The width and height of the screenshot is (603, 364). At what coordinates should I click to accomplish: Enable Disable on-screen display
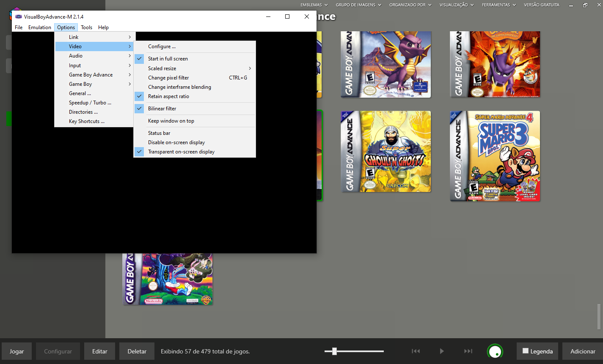(195, 142)
